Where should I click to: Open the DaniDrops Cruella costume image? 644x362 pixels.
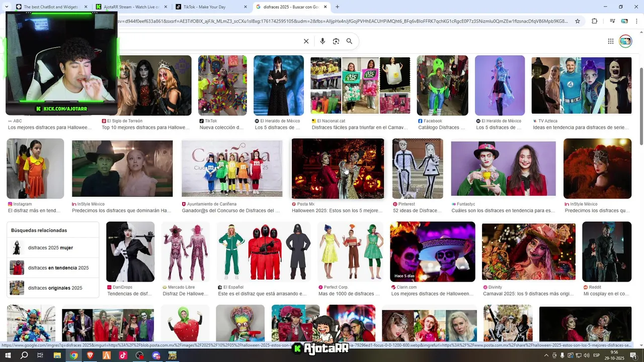tap(130, 251)
